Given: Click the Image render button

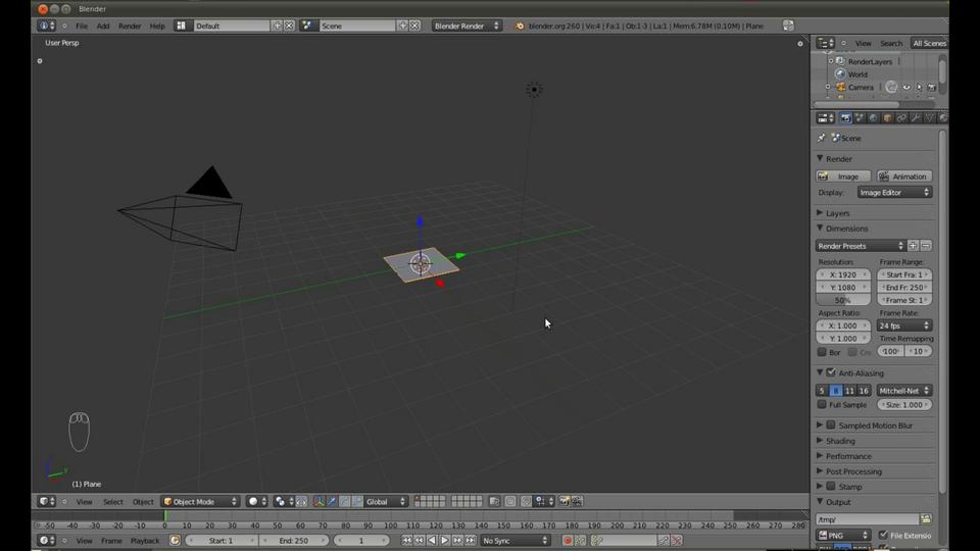Looking at the screenshot, I should pyautogui.click(x=843, y=176).
